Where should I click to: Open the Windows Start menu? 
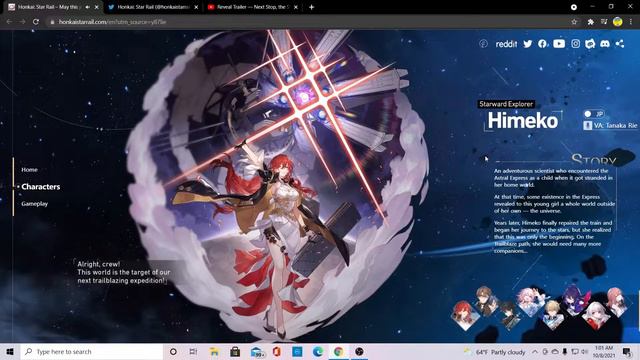click(10, 351)
